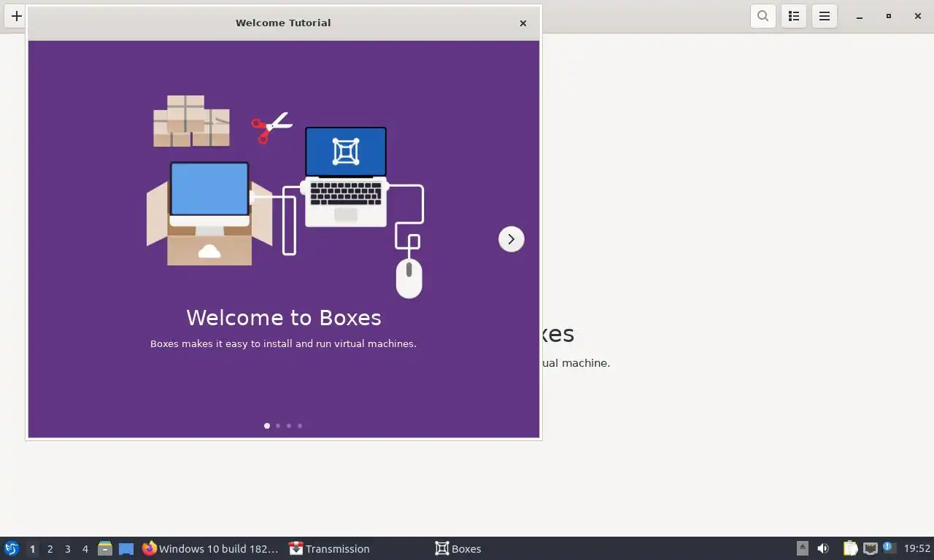Switch to the Firefox Windows 10 build window
The height and width of the screenshot is (560, 934).
pyautogui.click(x=210, y=548)
